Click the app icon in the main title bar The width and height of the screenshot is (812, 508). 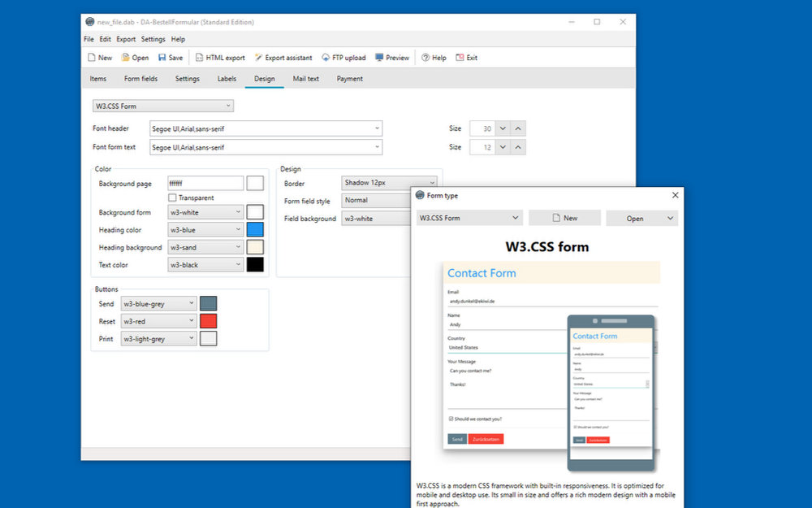tap(90, 22)
